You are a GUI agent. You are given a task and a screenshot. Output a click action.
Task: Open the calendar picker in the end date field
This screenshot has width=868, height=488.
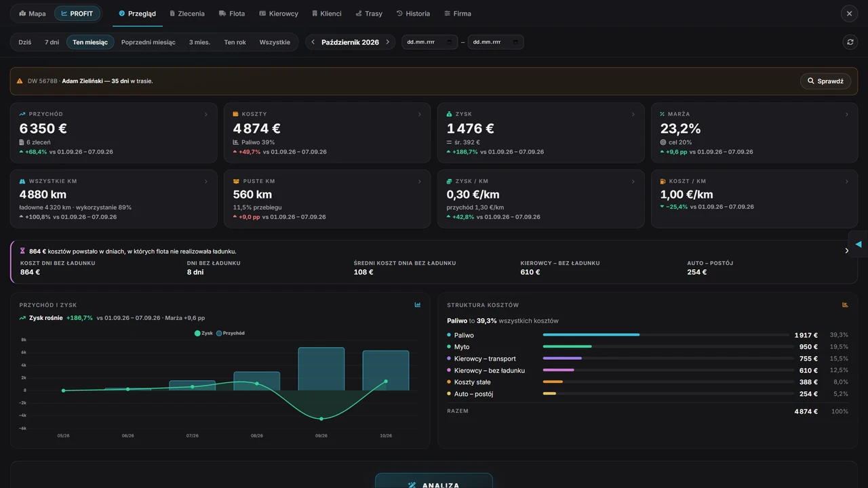tap(515, 42)
